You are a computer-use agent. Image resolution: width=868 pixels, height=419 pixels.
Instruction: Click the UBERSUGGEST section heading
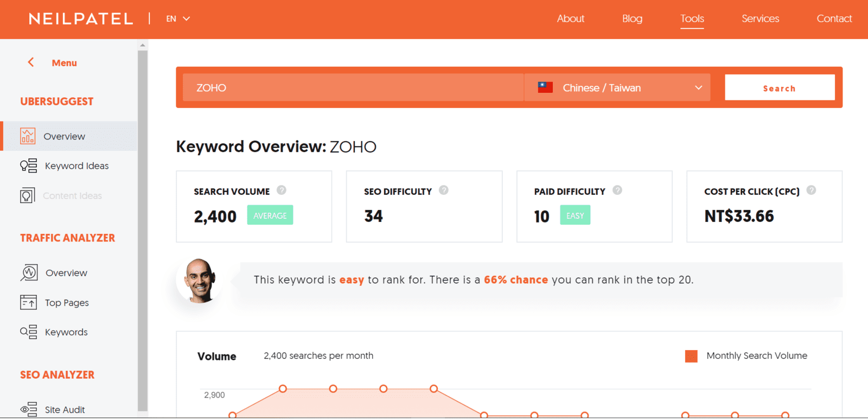[57, 101]
